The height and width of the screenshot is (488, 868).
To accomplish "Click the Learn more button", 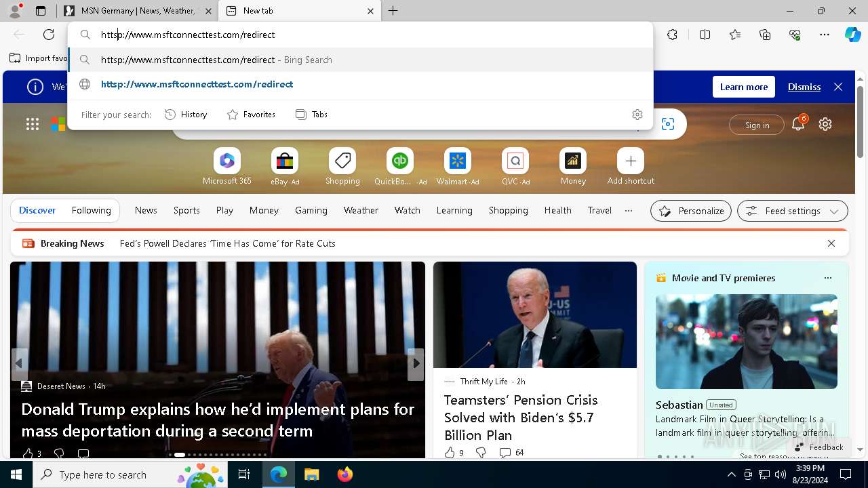I will click(744, 87).
